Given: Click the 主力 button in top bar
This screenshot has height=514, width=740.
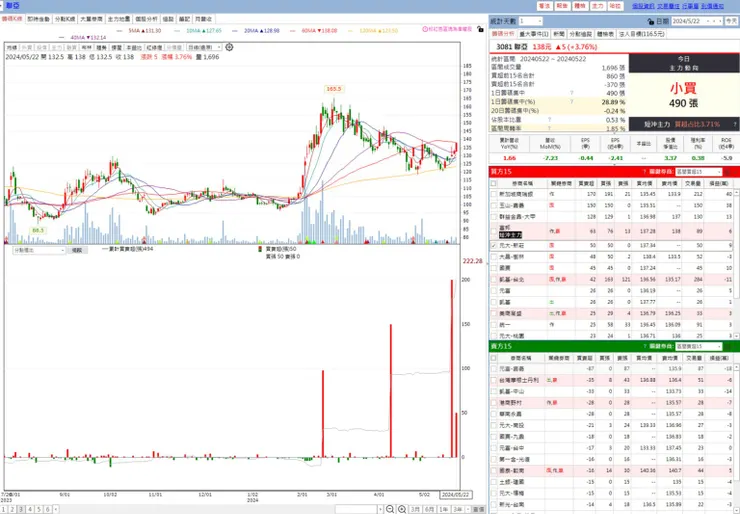Looking at the screenshot, I should click(x=597, y=6).
